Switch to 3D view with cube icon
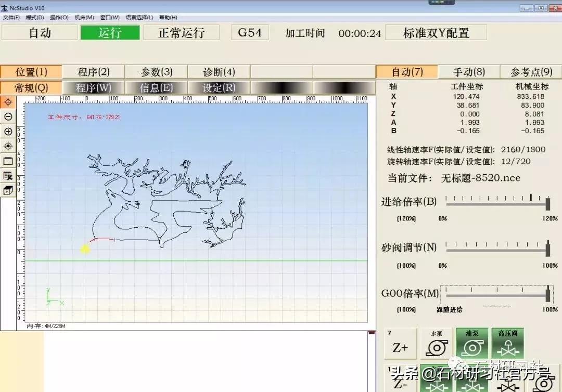This screenshot has width=562, height=392. 7,190
